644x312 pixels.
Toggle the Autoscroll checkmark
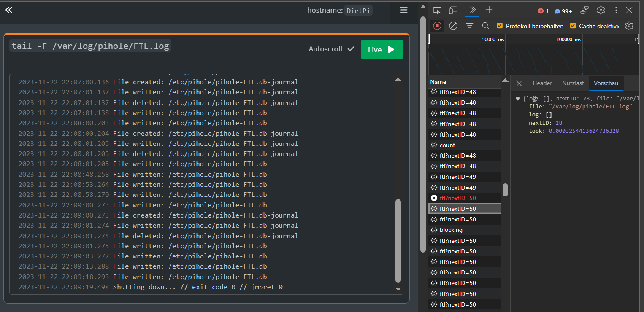(x=351, y=49)
